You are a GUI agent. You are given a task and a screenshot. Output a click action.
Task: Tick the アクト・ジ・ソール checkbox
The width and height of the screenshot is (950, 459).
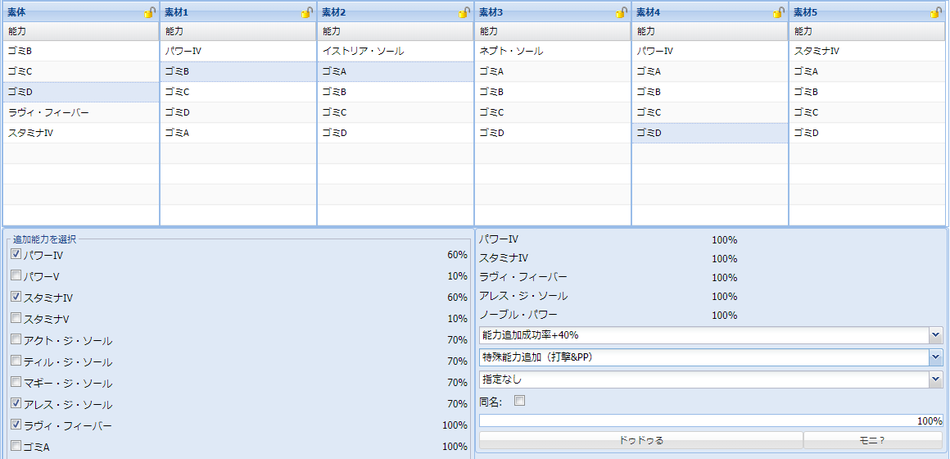pyautogui.click(x=16, y=340)
